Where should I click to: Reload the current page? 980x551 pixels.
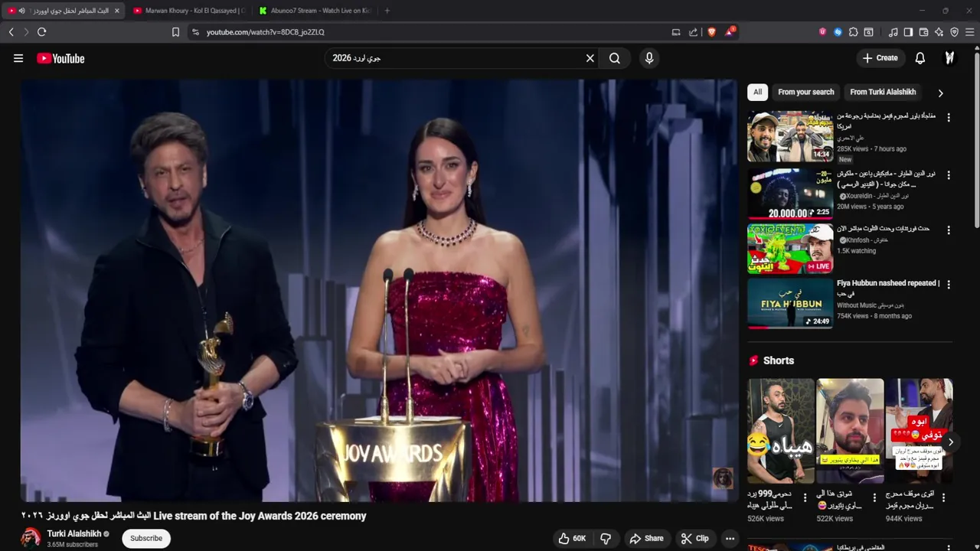[x=42, y=32]
